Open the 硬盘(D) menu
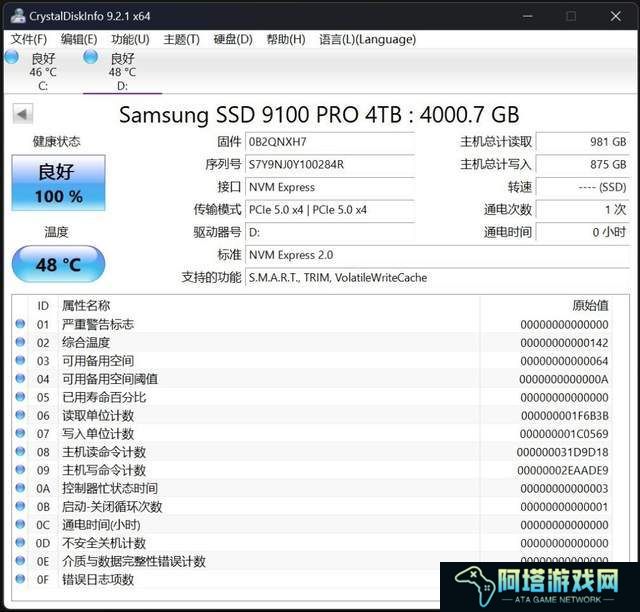Image resolution: width=640 pixels, height=612 pixels. click(x=233, y=39)
